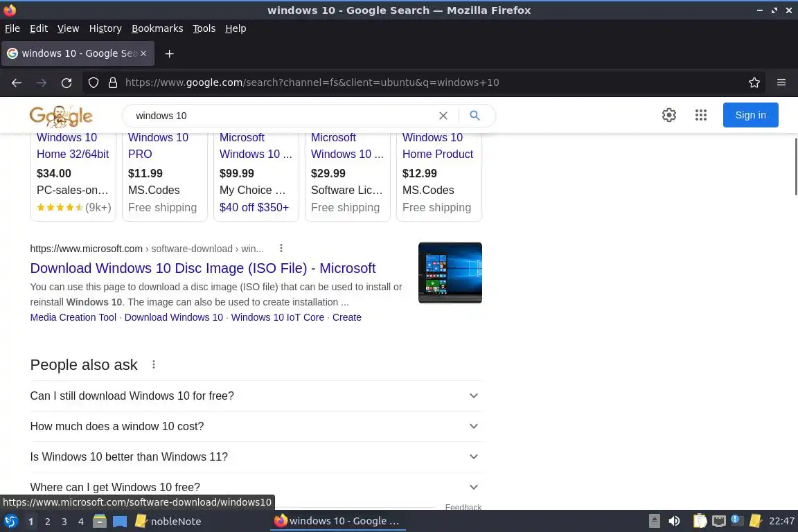
Task: Open the network tray icon
Action: click(x=718, y=521)
